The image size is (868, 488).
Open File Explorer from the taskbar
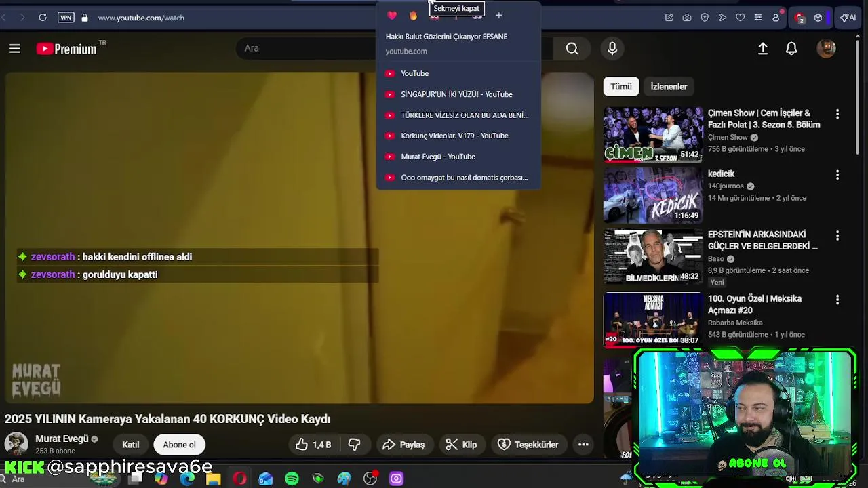(214, 479)
